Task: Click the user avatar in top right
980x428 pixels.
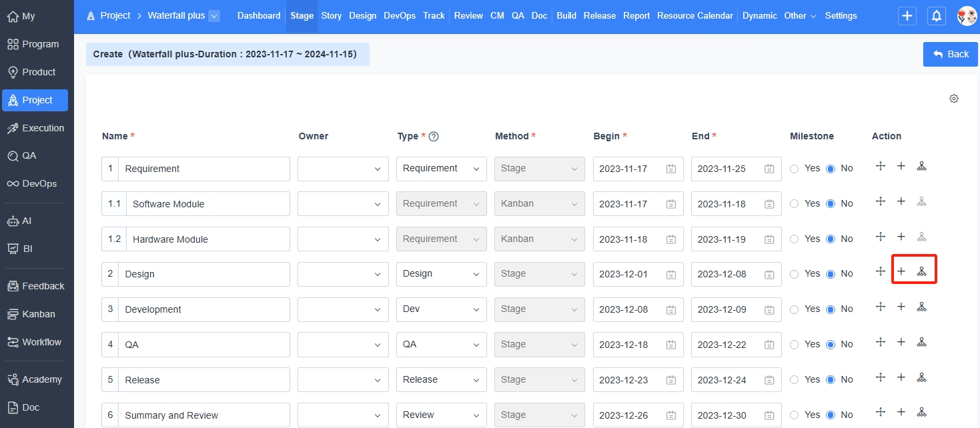Action: 967,16
